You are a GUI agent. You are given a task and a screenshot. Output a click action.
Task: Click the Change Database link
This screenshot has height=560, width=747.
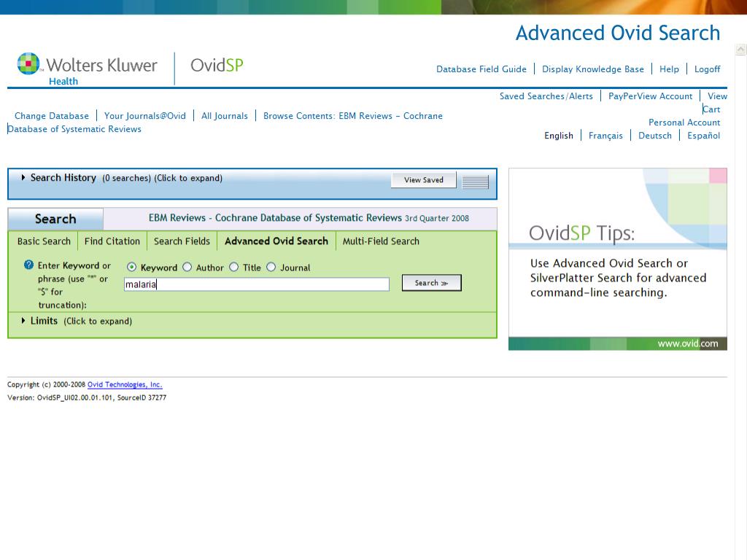tap(52, 116)
